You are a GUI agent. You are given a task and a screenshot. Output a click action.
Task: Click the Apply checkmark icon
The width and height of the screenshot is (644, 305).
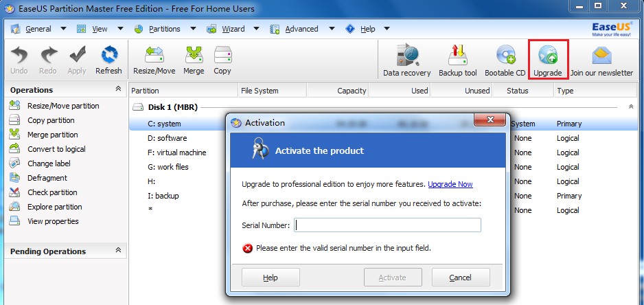point(77,56)
